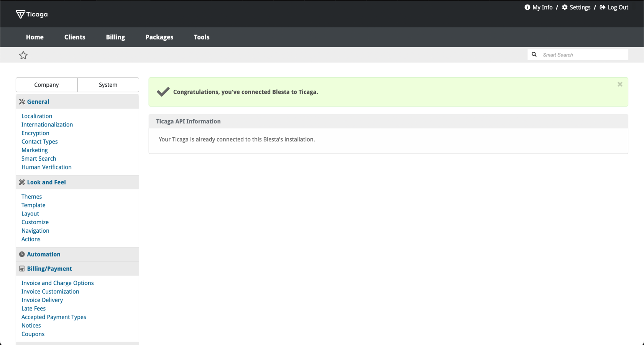
Task: Open Navigation settings
Action: 35,230
